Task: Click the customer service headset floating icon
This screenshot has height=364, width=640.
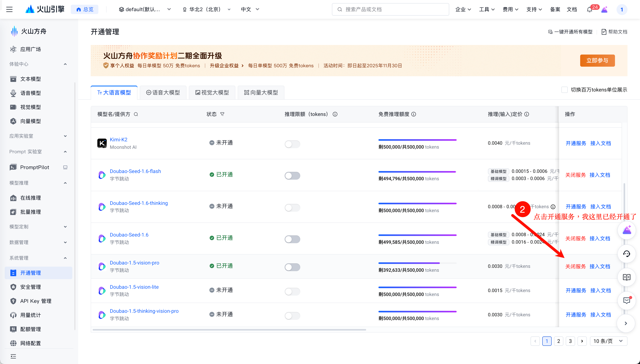Action: coord(626,254)
